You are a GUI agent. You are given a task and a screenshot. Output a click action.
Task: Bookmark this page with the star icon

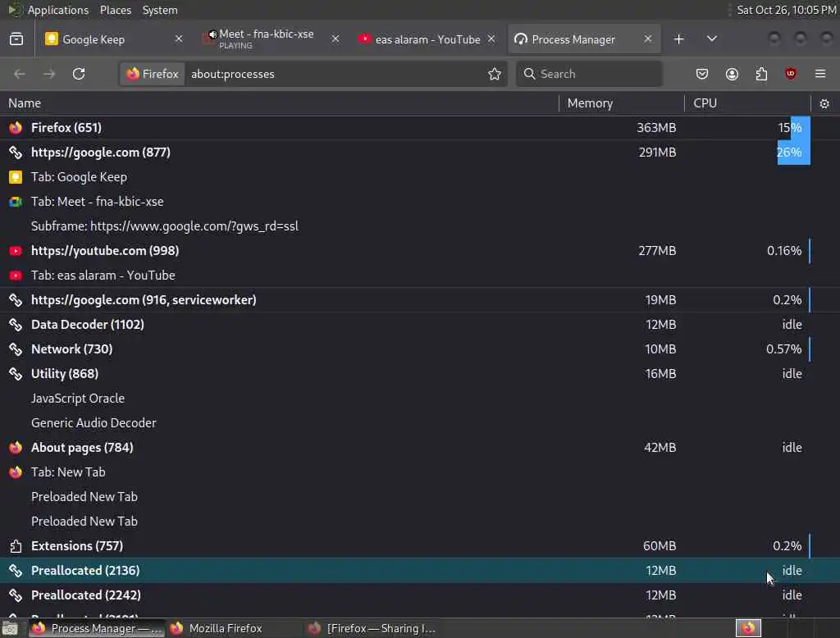click(x=495, y=74)
